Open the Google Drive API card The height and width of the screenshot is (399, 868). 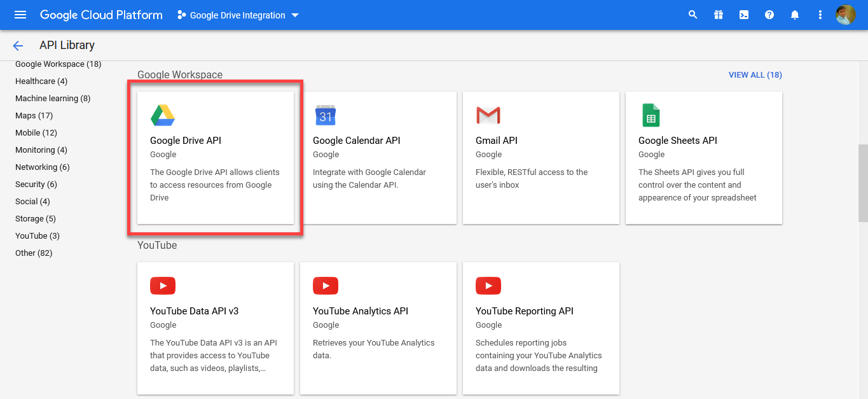click(216, 158)
